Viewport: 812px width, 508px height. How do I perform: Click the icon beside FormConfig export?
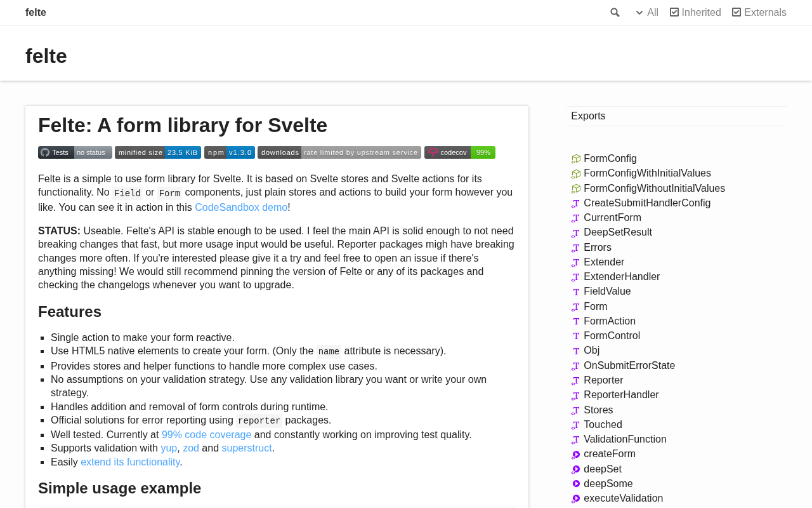[576, 159]
